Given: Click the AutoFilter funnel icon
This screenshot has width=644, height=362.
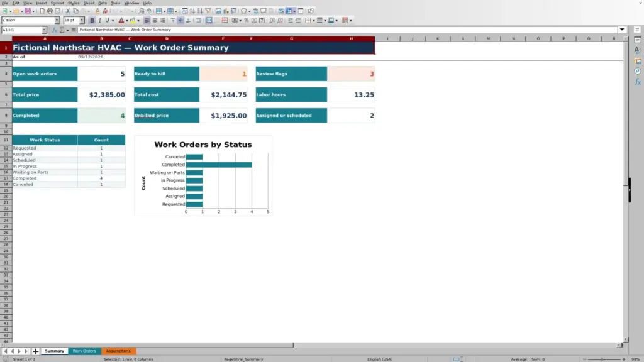Looking at the screenshot, I should [208, 11].
